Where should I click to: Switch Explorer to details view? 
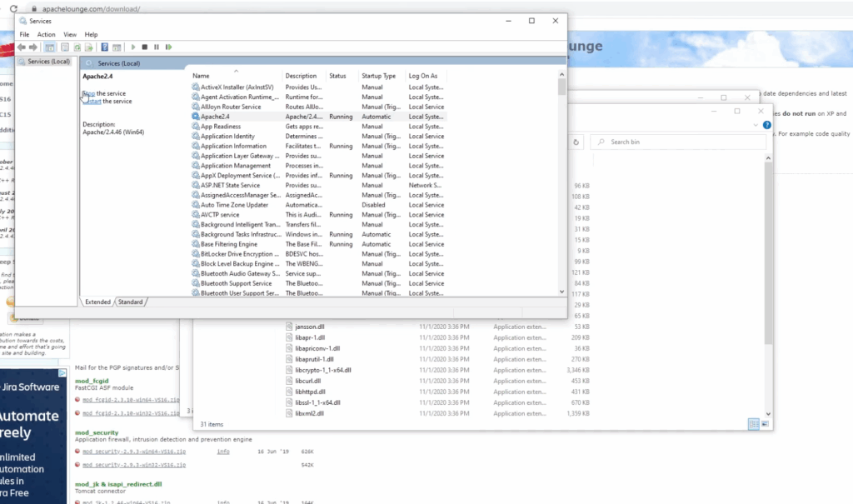click(x=754, y=424)
